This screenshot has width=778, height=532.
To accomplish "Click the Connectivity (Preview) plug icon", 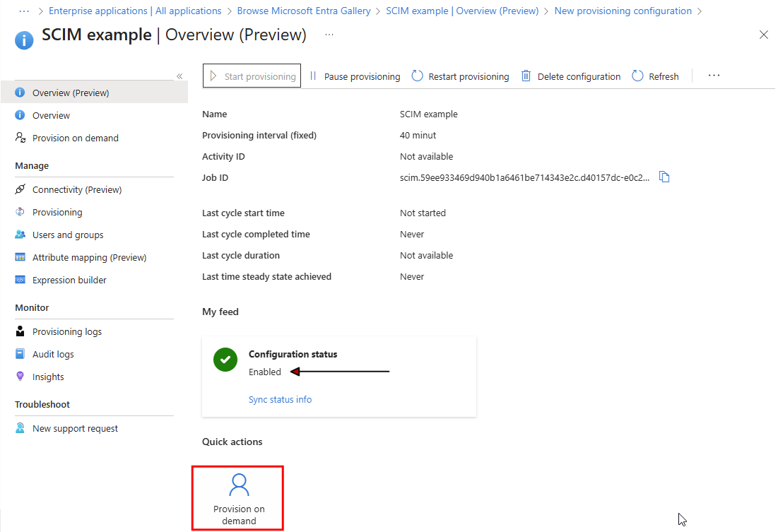I will click(20, 189).
